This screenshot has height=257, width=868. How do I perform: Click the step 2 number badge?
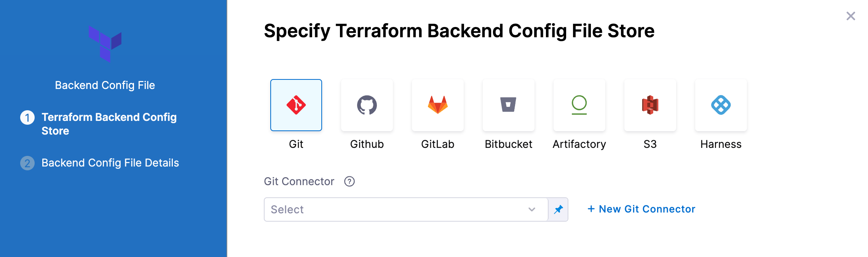coord(27,163)
